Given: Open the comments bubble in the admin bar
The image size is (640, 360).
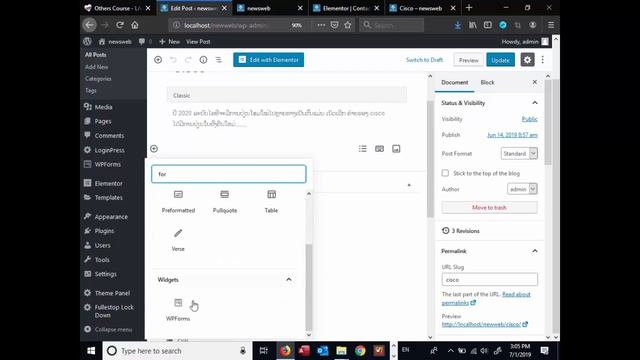Looking at the screenshot, I should coord(145,42).
